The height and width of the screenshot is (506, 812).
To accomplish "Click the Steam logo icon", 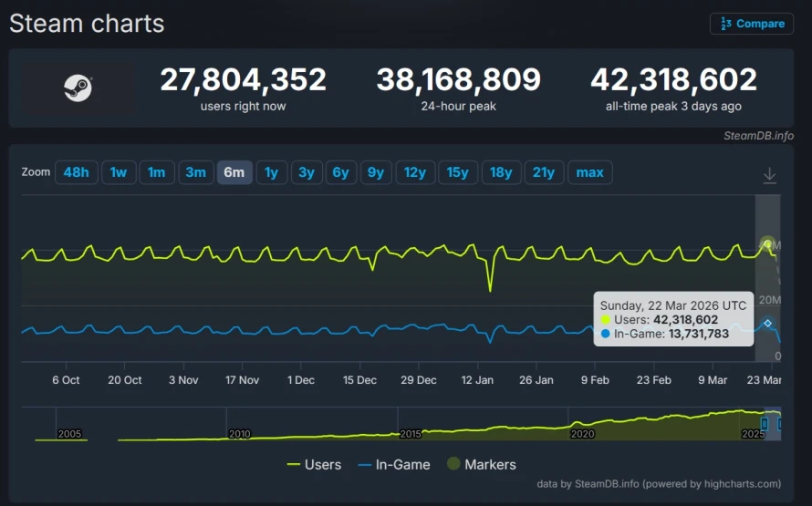I will click(78, 88).
